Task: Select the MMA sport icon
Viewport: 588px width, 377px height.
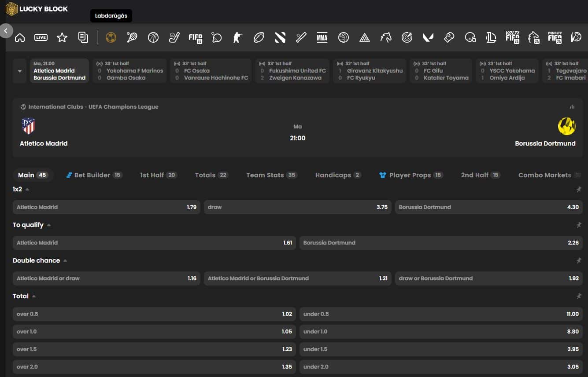Action: click(x=322, y=37)
